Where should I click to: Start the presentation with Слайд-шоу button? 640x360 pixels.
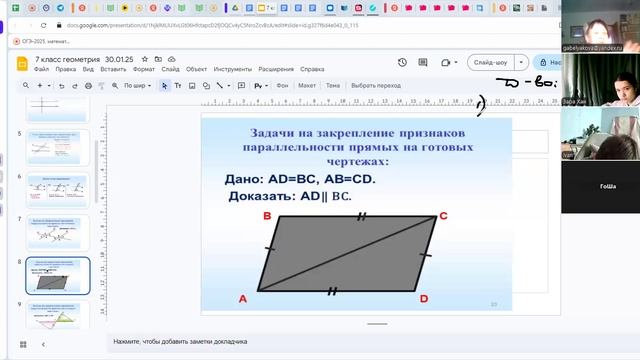(491, 62)
